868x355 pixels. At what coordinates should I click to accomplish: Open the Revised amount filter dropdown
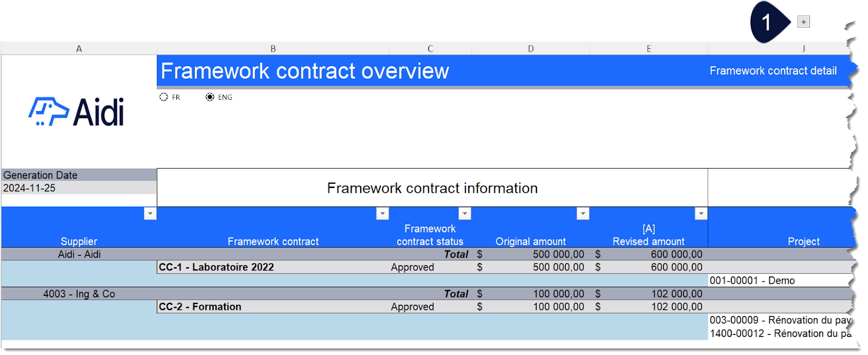[700, 214]
